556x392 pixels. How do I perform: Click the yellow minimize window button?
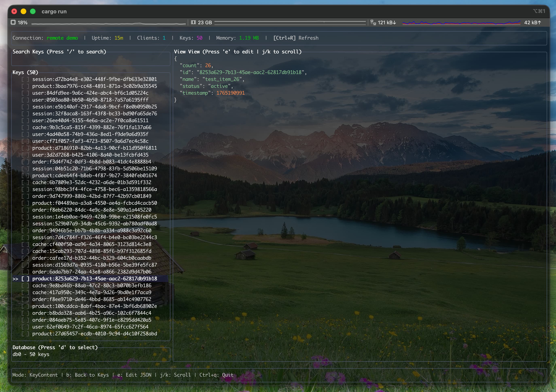23,11
